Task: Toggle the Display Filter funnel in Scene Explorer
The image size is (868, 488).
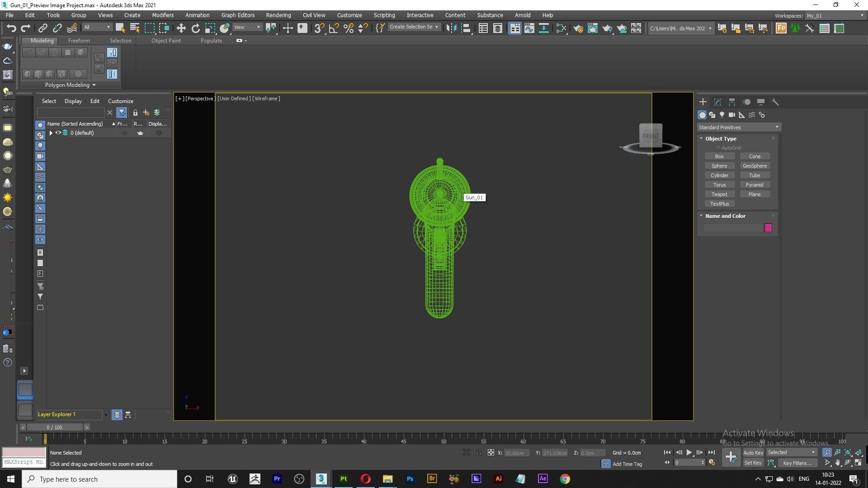Action: point(122,113)
